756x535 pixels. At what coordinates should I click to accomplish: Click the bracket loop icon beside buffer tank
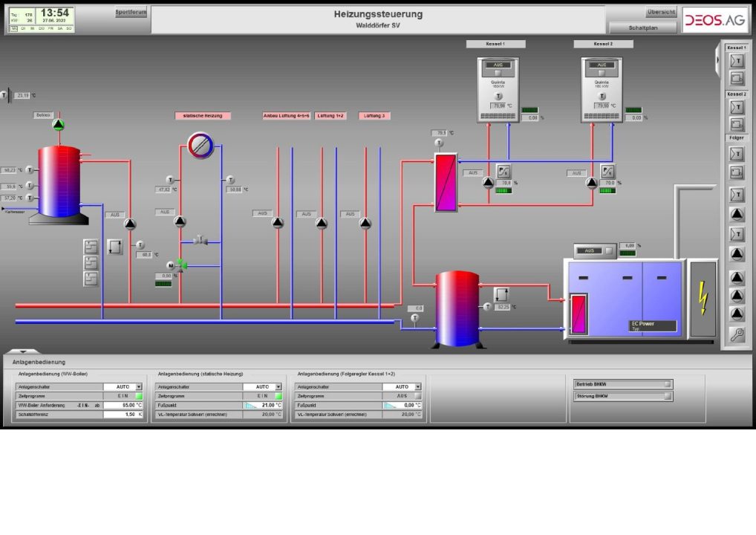pos(501,295)
